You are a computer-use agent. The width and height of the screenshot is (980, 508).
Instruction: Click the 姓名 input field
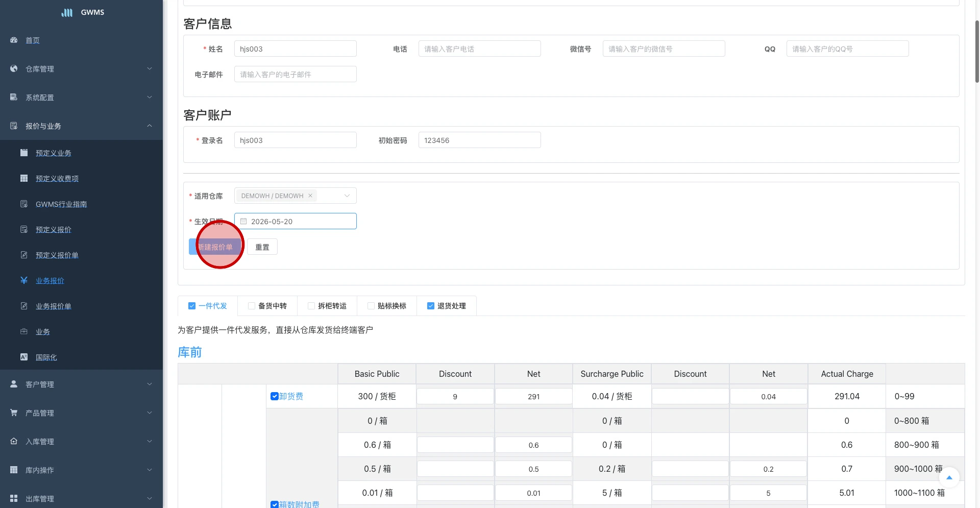296,49
